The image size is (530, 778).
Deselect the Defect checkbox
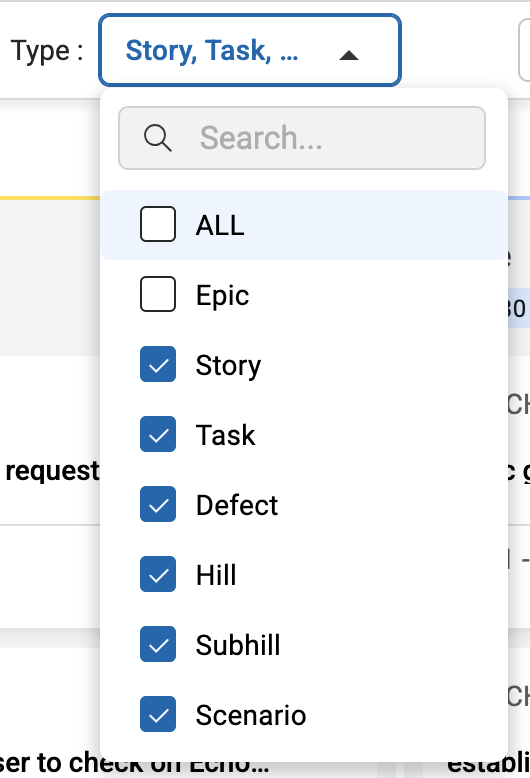click(158, 504)
